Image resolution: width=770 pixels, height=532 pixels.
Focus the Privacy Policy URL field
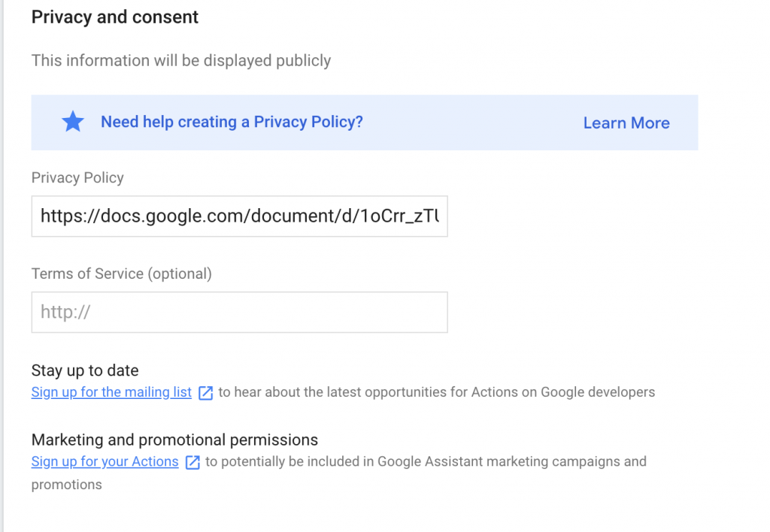[x=239, y=216]
